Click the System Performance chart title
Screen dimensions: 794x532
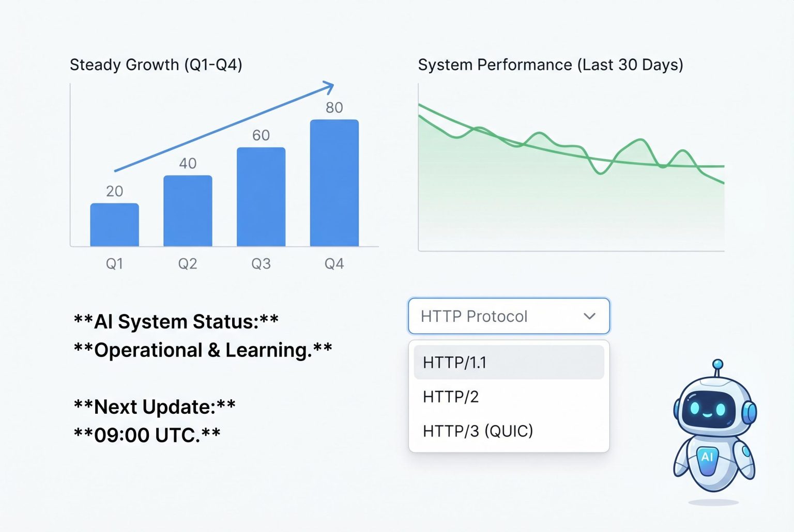point(551,65)
